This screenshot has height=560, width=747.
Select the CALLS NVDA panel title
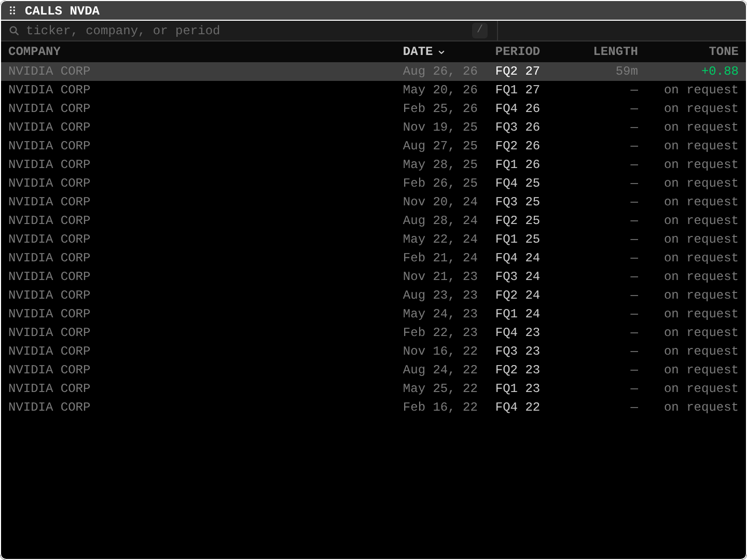coord(62,11)
